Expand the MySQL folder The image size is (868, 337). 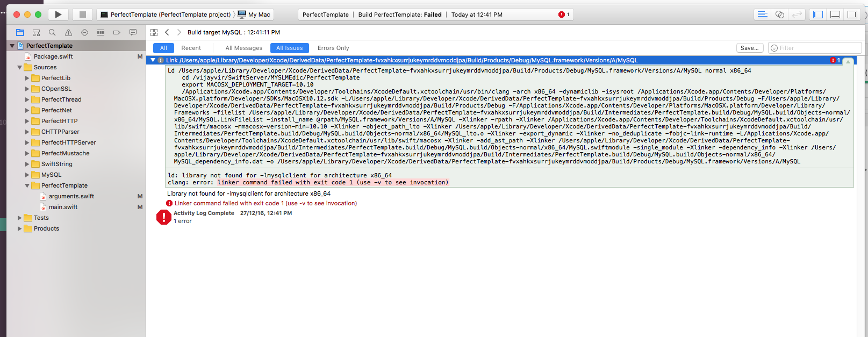coord(27,175)
